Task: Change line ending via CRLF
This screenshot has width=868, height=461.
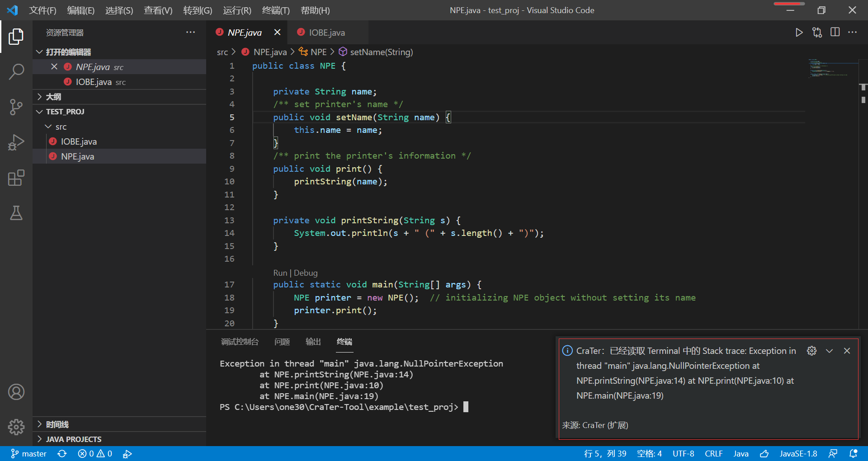Action: (713, 453)
